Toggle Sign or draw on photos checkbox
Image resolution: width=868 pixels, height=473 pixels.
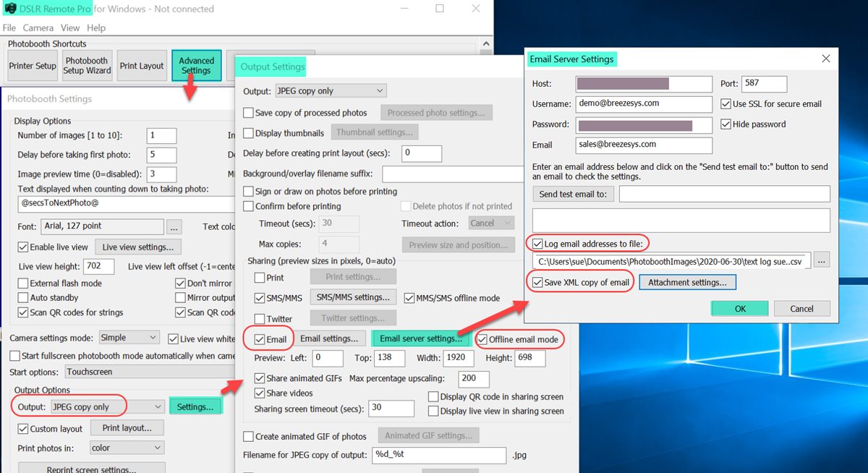[x=249, y=192]
